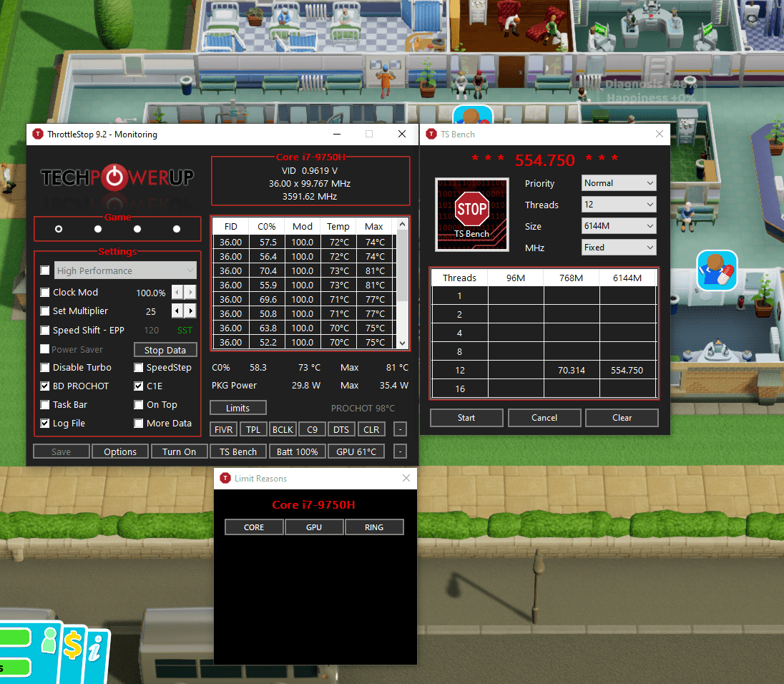Screen dimensions: 784x684
Task: Click the Batt 100% button
Action: [x=297, y=451]
